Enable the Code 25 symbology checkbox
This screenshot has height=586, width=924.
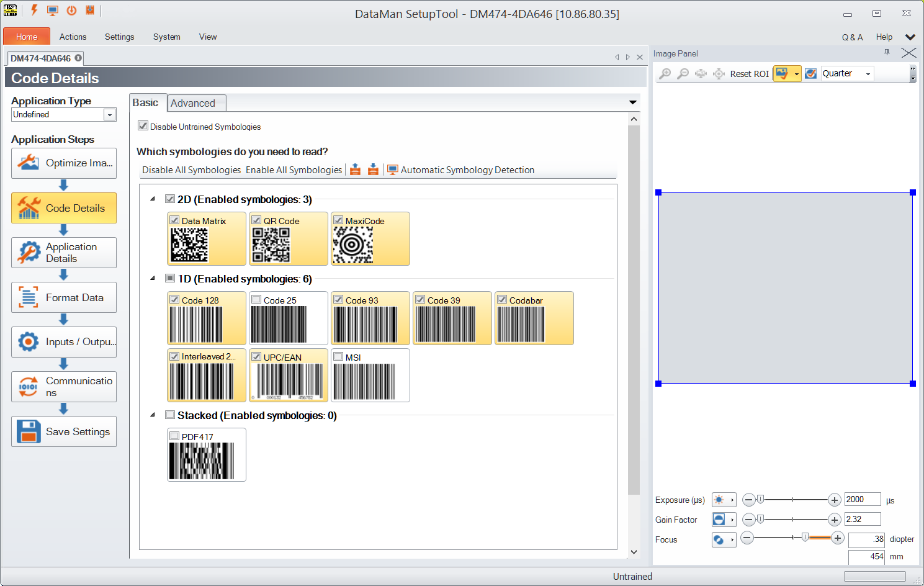coord(256,300)
